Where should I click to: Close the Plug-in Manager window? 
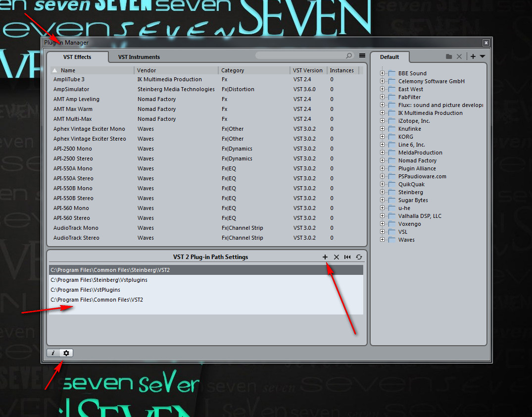486,43
